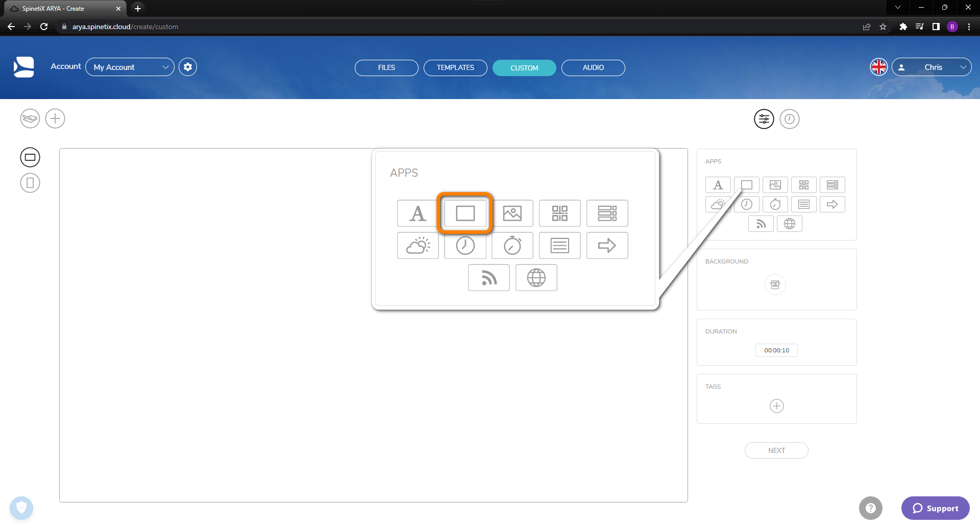
Task: Select the QR Code app
Action: (x=559, y=213)
